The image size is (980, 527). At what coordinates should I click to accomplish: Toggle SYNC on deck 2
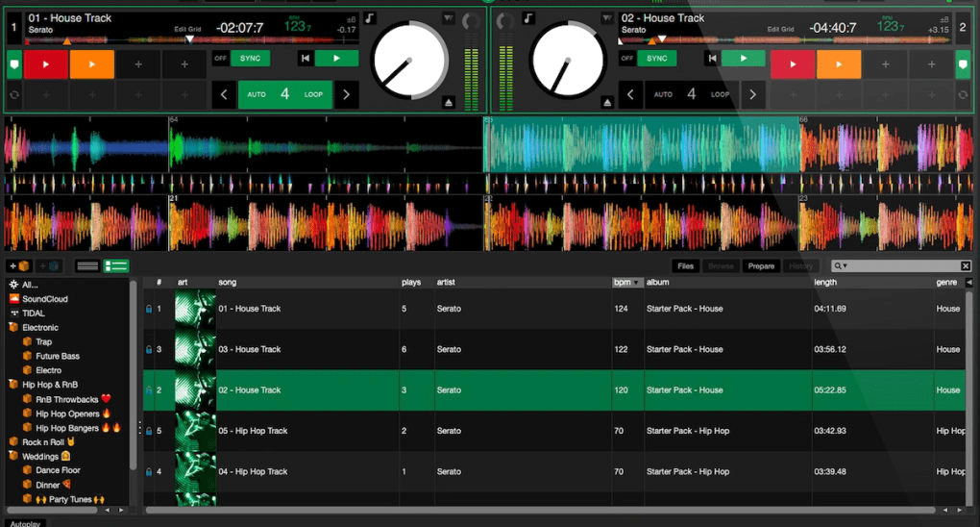[x=657, y=59]
